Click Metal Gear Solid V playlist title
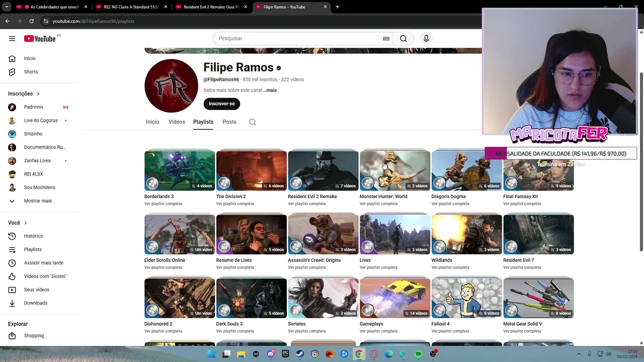644x362 pixels. [x=523, y=324]
